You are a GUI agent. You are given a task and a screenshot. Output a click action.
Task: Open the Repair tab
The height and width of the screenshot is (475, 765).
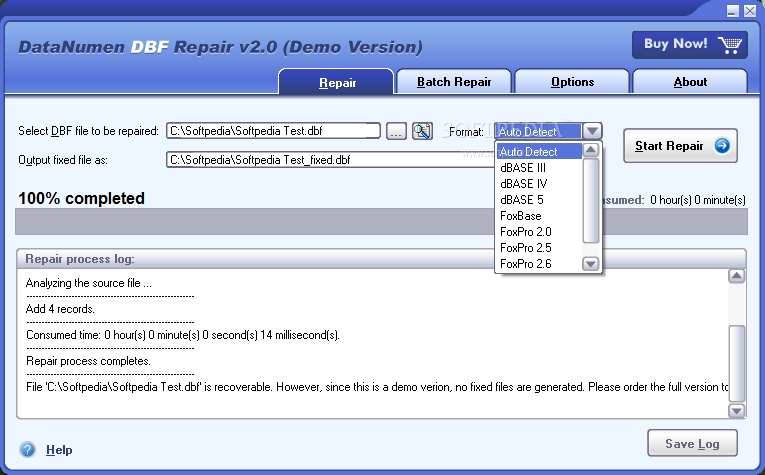(x=336, y=82)
